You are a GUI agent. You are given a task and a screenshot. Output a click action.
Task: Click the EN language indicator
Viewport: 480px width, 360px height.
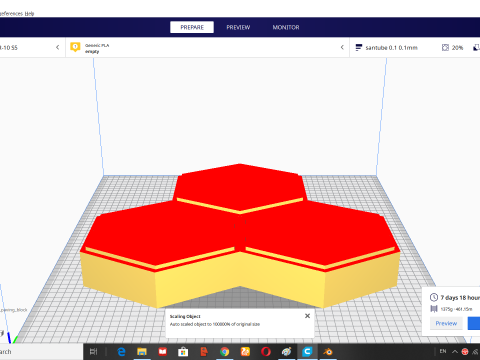(x=443, y=351)
